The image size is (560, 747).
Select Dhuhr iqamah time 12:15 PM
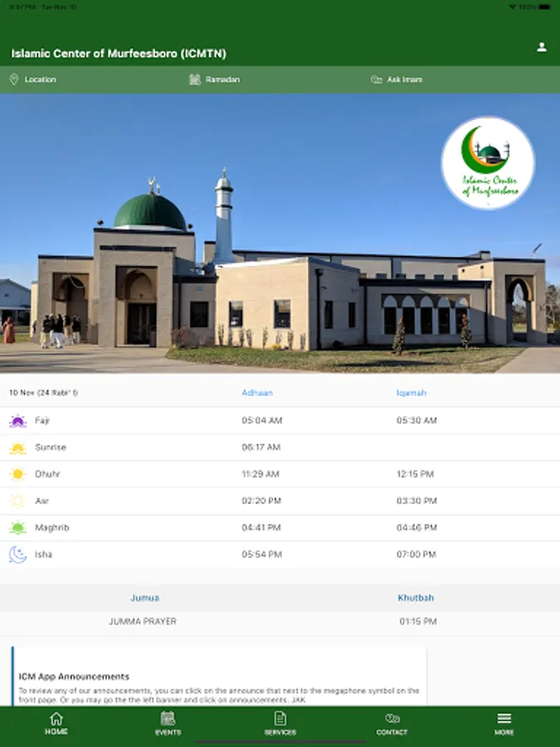click(x=416, y=474)
